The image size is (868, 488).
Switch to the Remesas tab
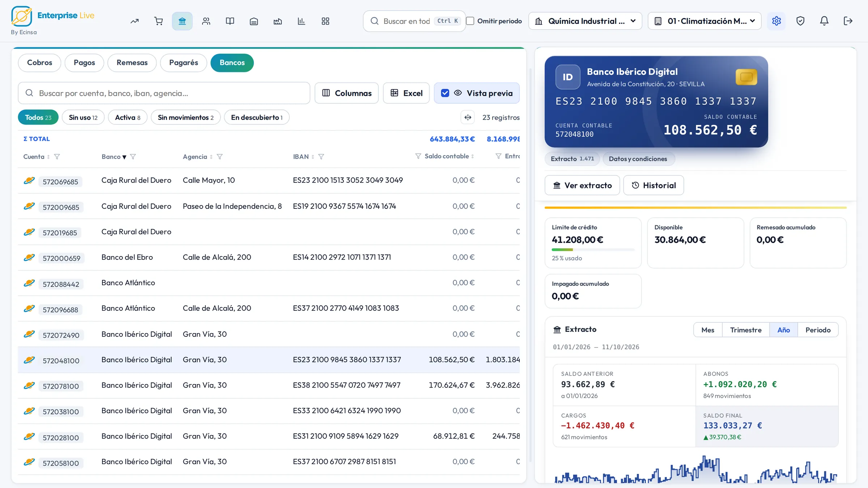pos(132,63)
